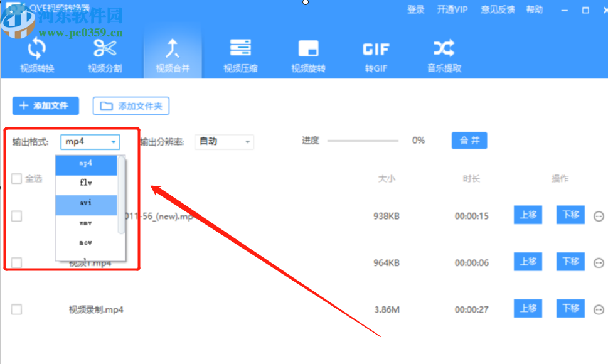Click the 进度 progress bar
The image size is (608, 364).
pos(364,141)
